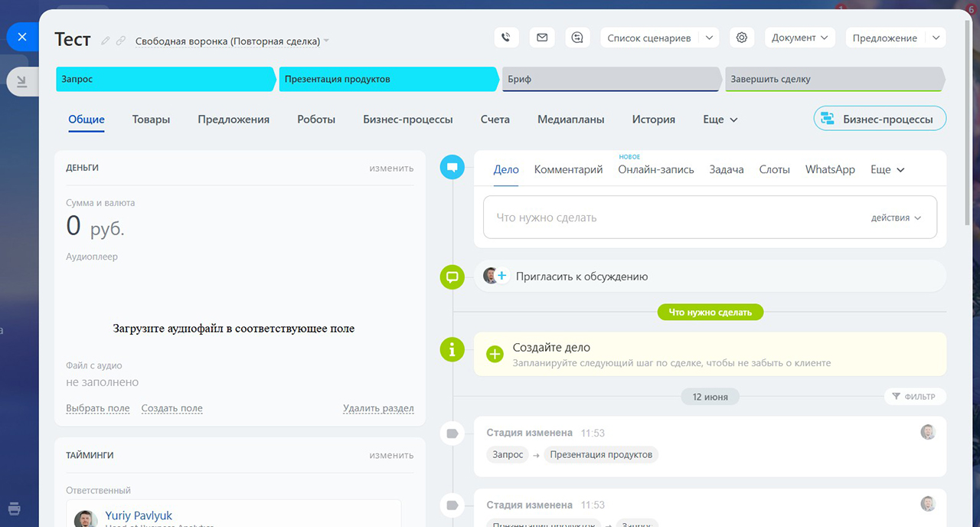Switch to the Товары tab
This screenshot has width=980, height=527.
151,119
